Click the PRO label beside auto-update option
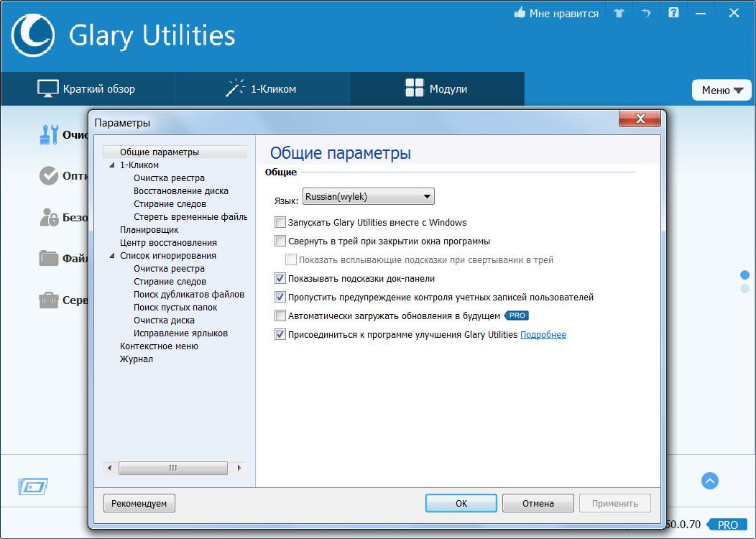The height and width of the screenshot is (539, 756). tap(517, 315)
